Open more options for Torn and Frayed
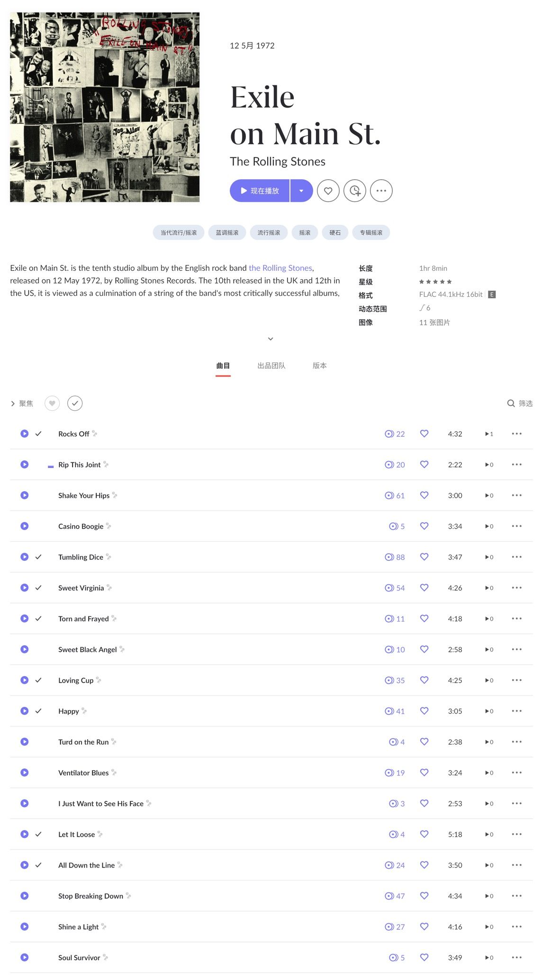 tap(517, 618)
